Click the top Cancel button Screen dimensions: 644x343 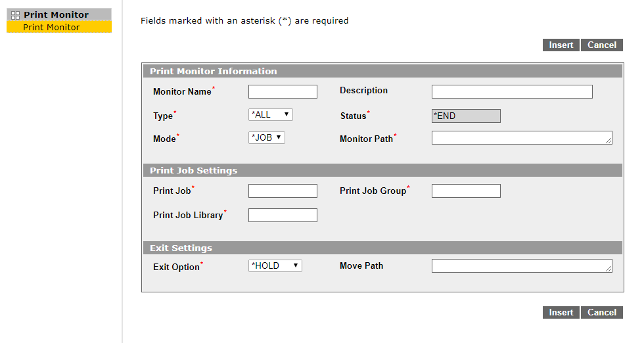(601, 45)
